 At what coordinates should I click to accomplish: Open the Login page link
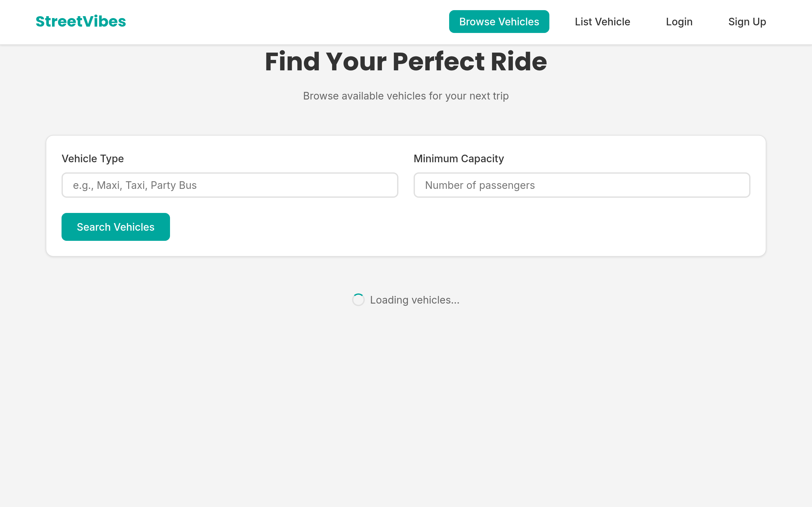pyautogui.click(x=679, y=22)
